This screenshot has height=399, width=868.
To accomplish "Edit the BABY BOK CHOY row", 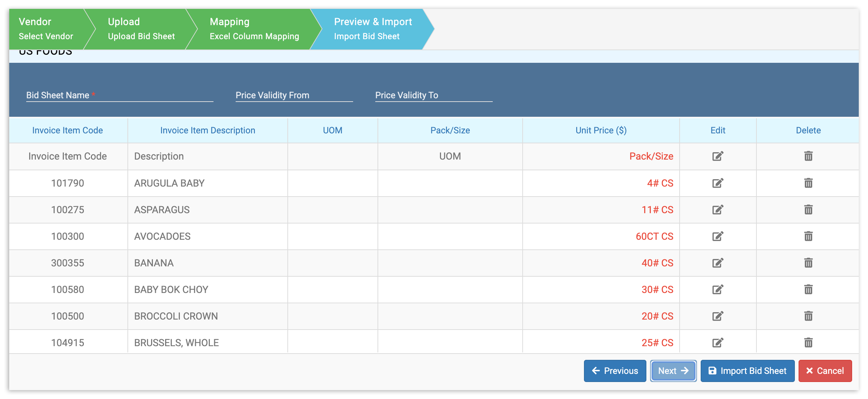I will coord(717,289).
